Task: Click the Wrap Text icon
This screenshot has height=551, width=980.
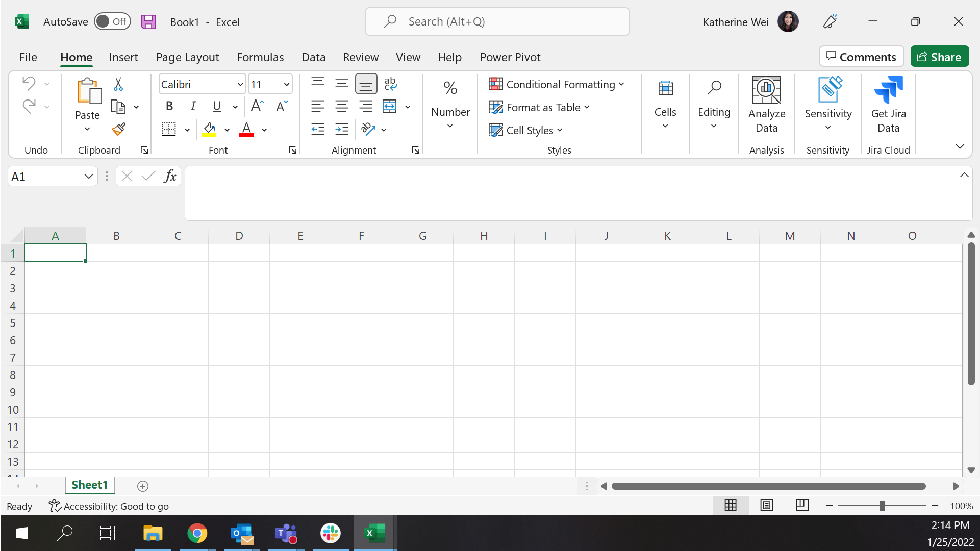Action: pos(390,84)
